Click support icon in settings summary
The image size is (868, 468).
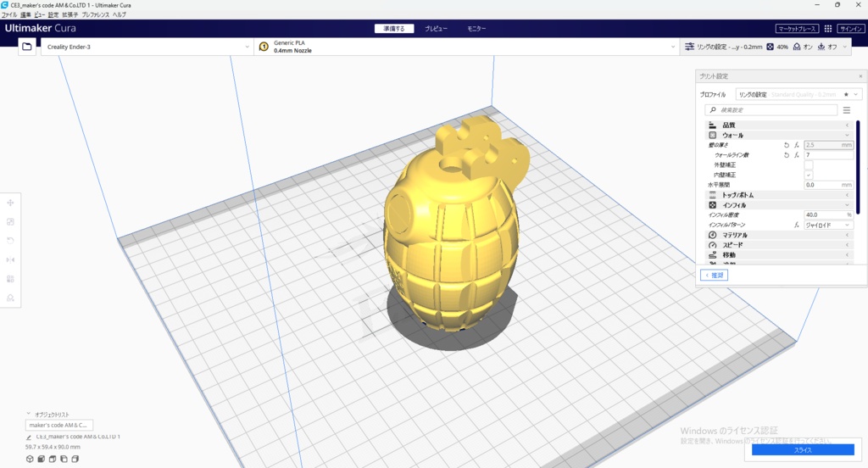pos(797,47)
